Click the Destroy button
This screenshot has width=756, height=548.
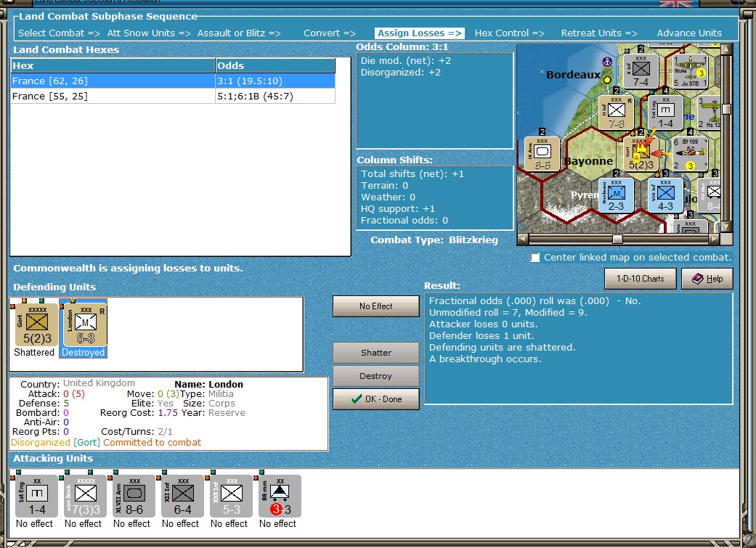pos(375,376)
